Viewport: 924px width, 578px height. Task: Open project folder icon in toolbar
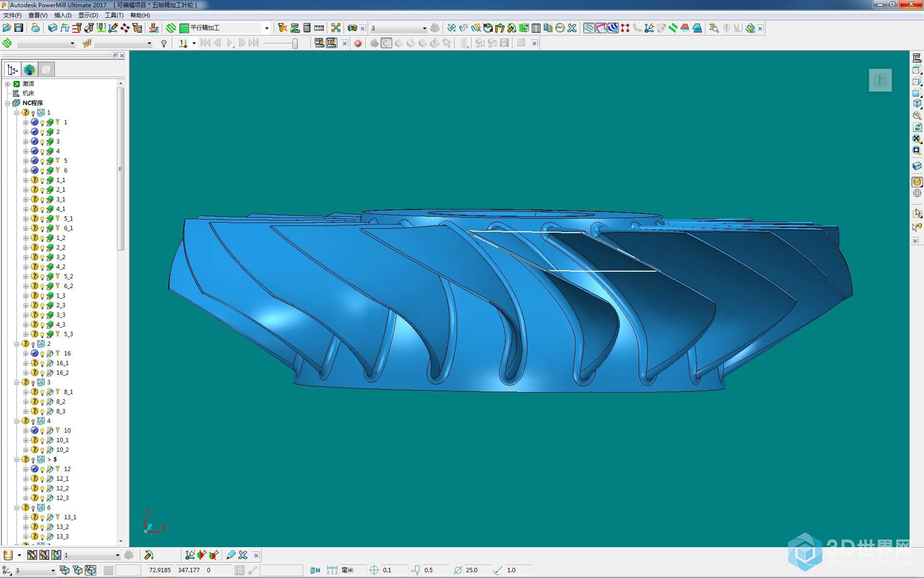pyautogui.click(x=7, y=28)
